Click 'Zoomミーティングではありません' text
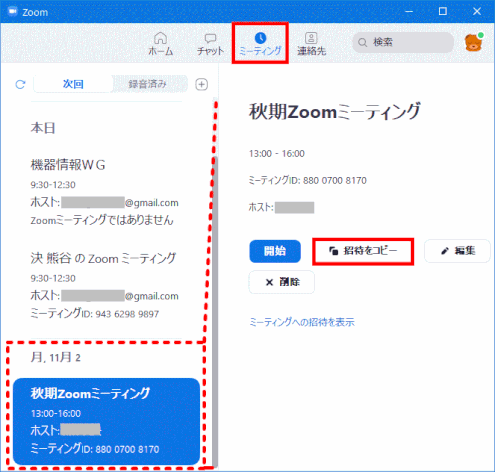This screenshot has width=495, height=472. [x=102, y=220]
